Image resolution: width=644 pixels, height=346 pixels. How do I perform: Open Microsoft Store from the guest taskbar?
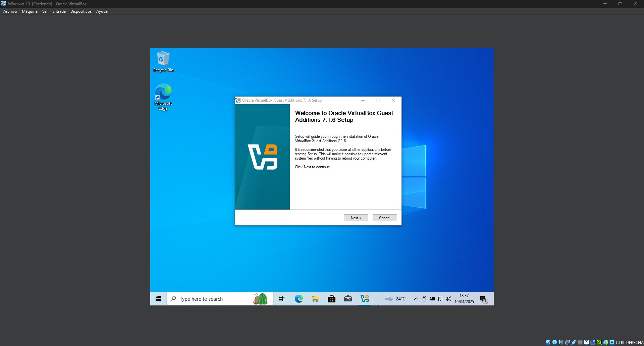point(331,299)
